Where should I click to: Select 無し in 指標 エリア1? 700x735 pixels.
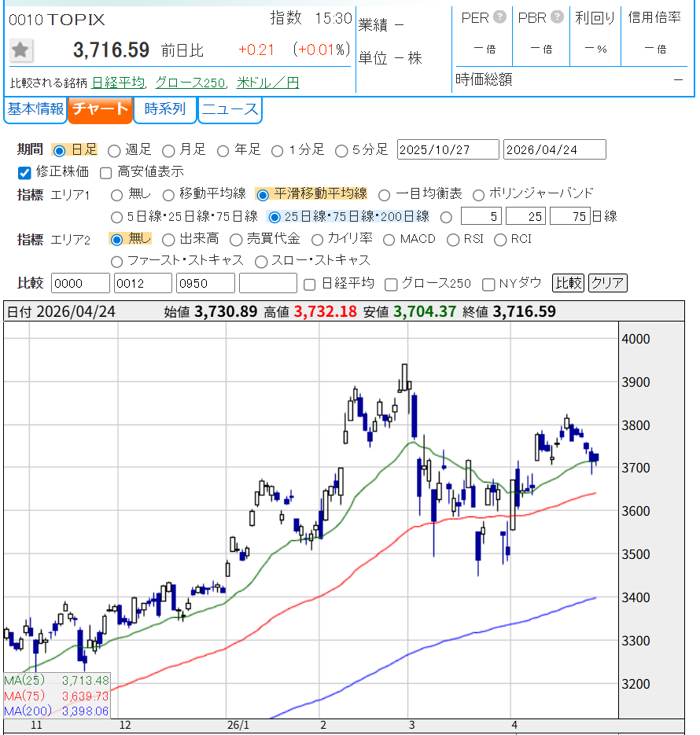click(116, 195)
